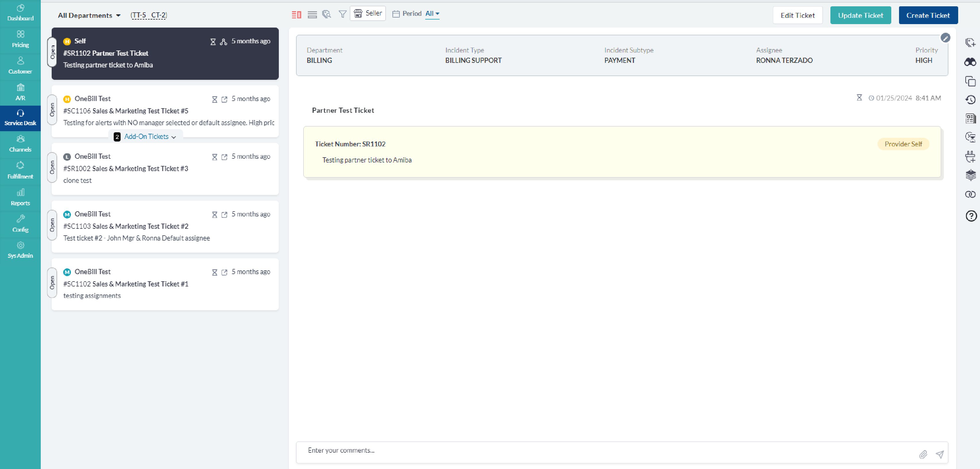
Task: Click the Incident Subtype value PAYMENT
Action: [x=620, y=61]
